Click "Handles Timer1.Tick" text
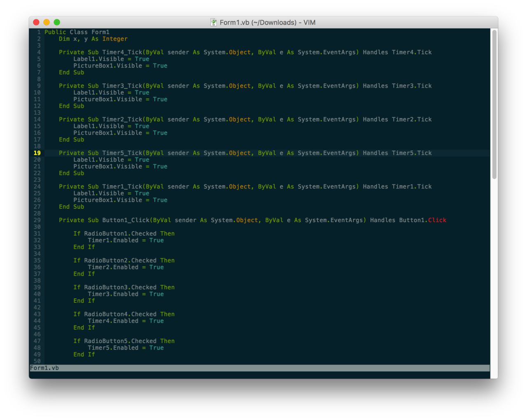The image size is (527, 420). coord(397,186)
